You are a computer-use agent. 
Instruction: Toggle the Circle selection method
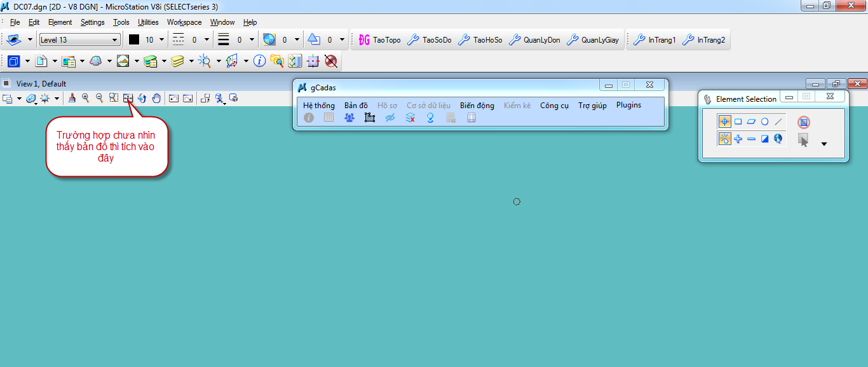[x=764, y=121]
